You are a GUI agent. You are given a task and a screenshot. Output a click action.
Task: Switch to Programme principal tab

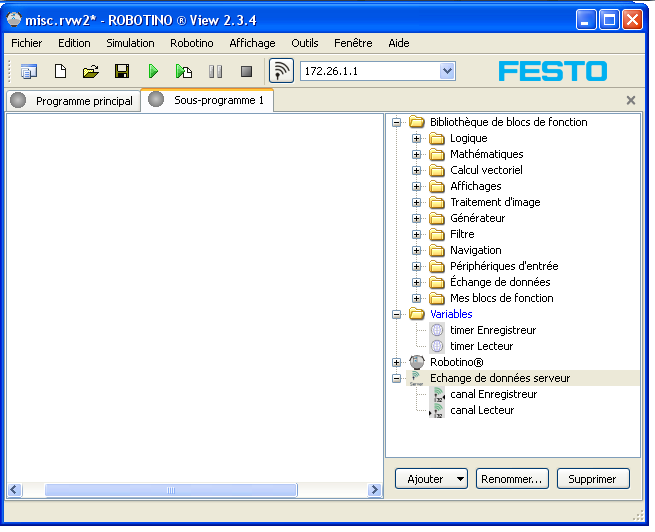pos(74,101)
